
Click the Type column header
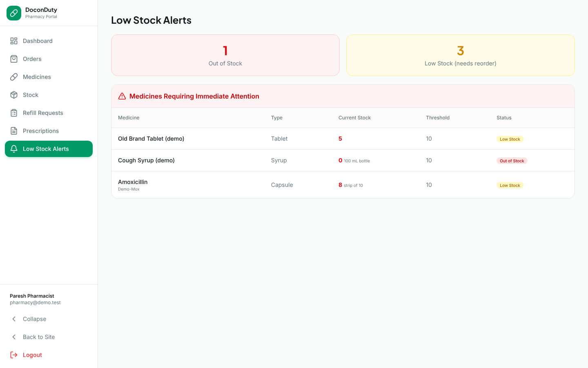277,118
